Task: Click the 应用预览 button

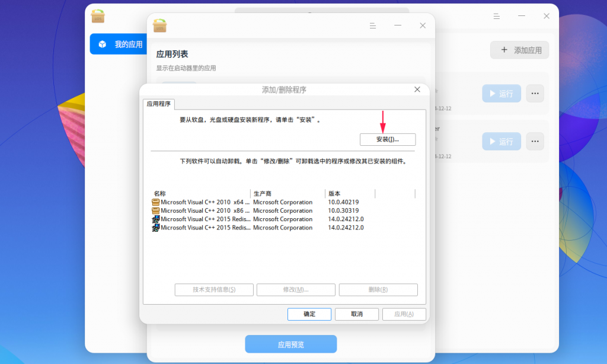Action: tap(290, 344)
